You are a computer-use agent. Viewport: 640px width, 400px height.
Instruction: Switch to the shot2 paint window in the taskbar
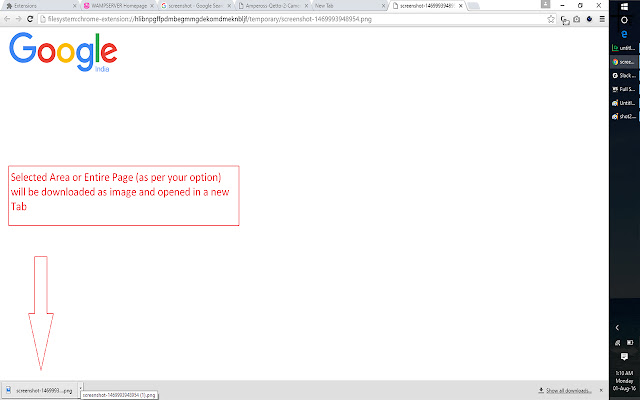[x=624, y=117]
